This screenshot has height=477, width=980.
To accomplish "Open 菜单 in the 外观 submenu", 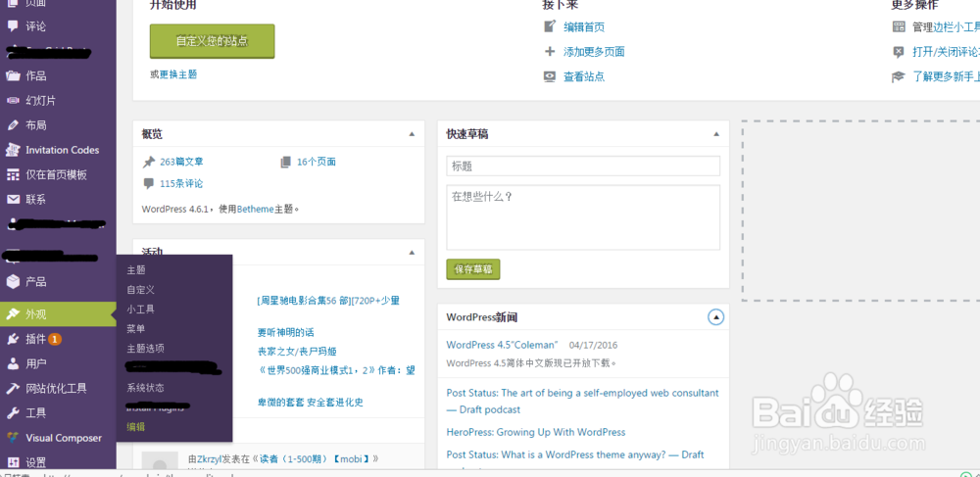I will (136, 328).
